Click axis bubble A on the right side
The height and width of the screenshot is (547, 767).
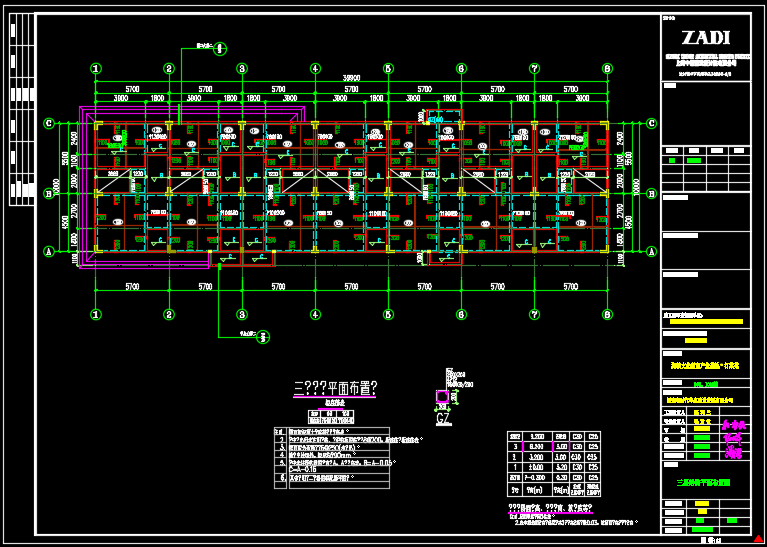pyautogui.click(x=651, y=252)
